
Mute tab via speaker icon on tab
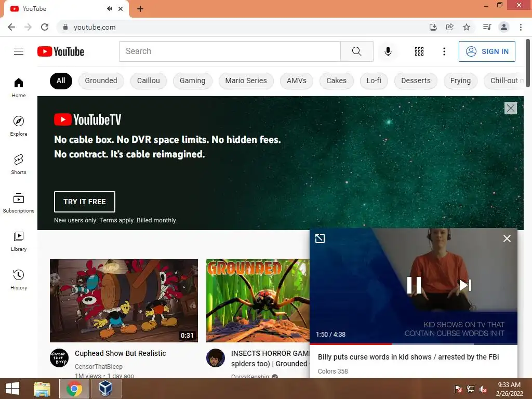(109, 9)
